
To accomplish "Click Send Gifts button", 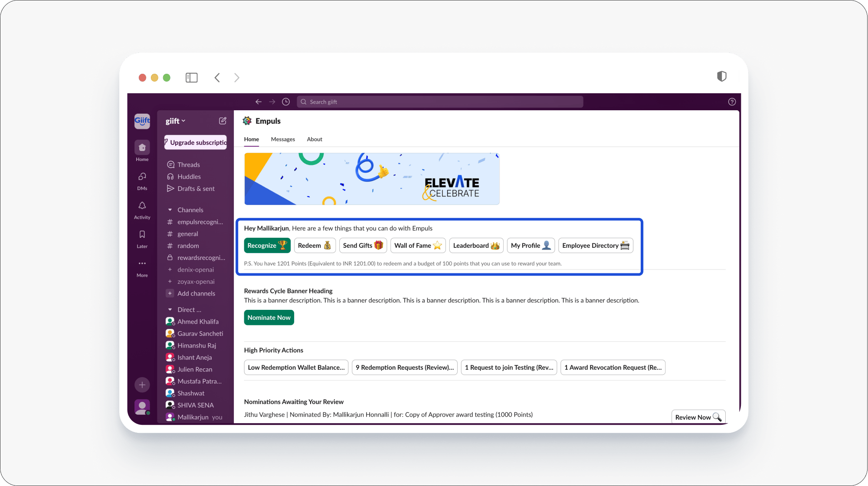I will click(363, 245).
